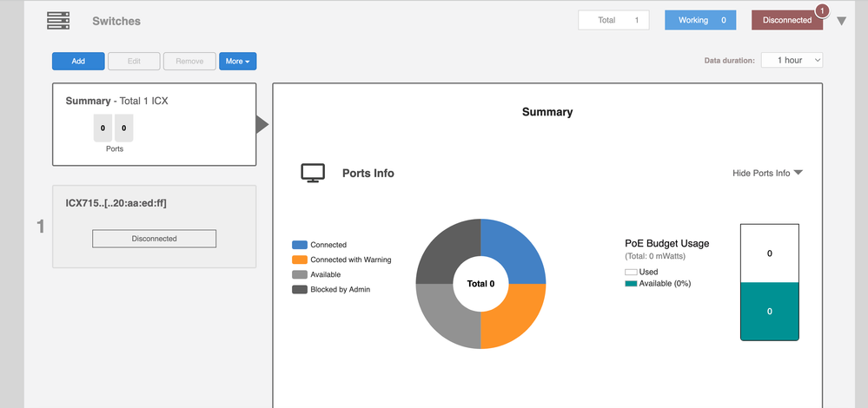Collapse the Switches section with the gray arrow
Image resolution: width=868 pixels, height=408 pixels.
pyautogui.click(x=841, y=22)
